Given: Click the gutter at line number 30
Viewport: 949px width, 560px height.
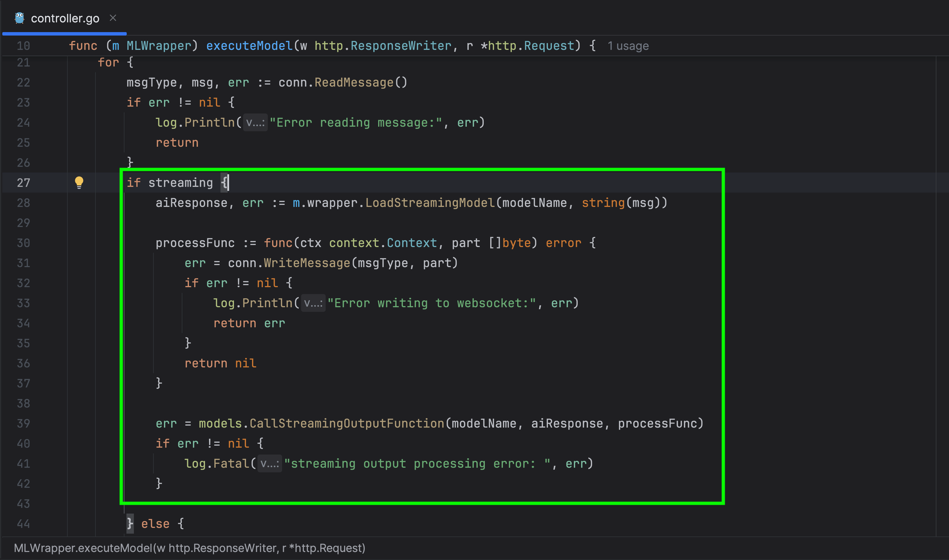Looking at the screenshot, I should [24, 243].
